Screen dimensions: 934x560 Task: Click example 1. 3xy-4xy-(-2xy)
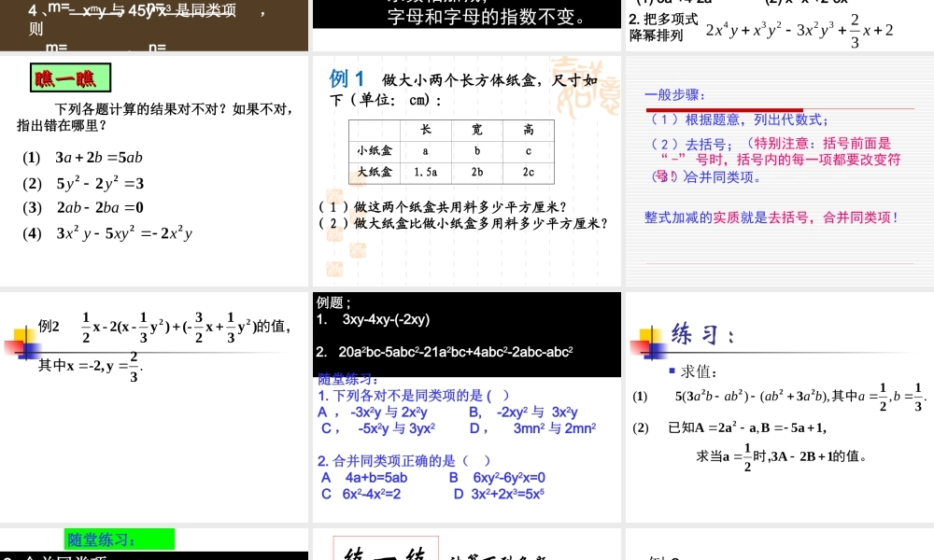373,319
